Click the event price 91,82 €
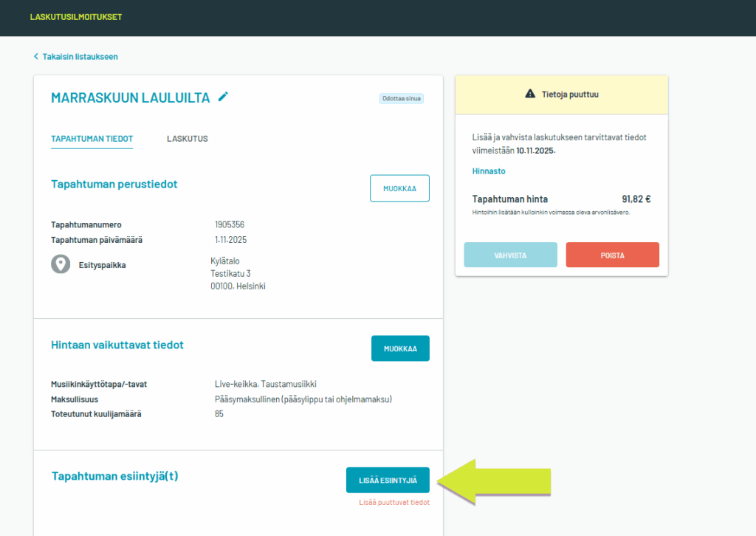This screenshot has width=756, height=536. pyautogui.click(x=636, y=199)
